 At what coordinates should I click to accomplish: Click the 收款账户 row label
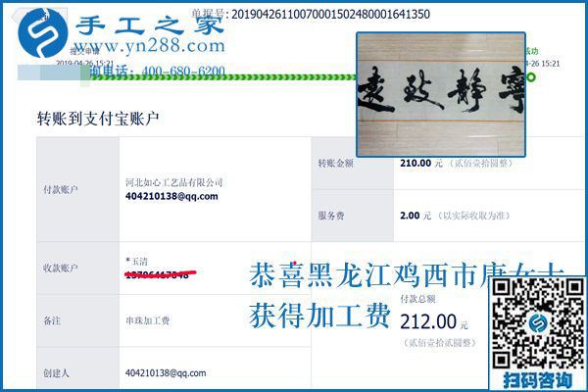pyautogui.click(x=61, y=269)
